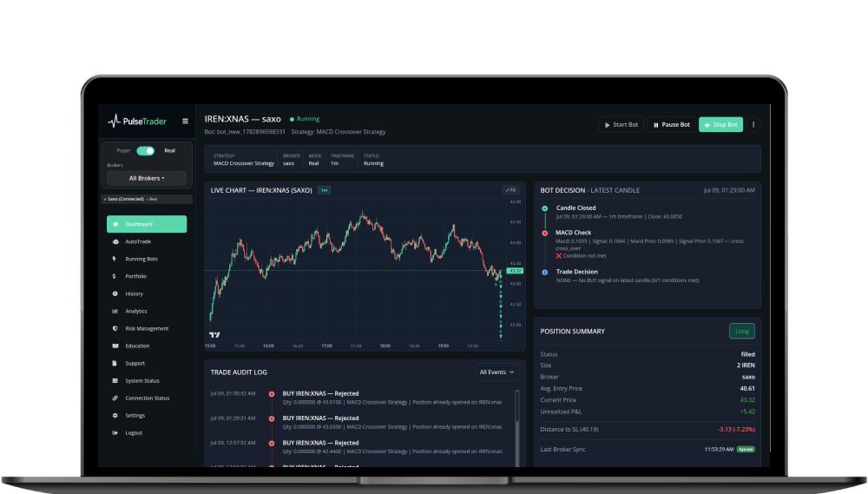Click the Settings gear icon
This screenshot has height=494, width=868.
pyautogui.click(x=115, y=415)
